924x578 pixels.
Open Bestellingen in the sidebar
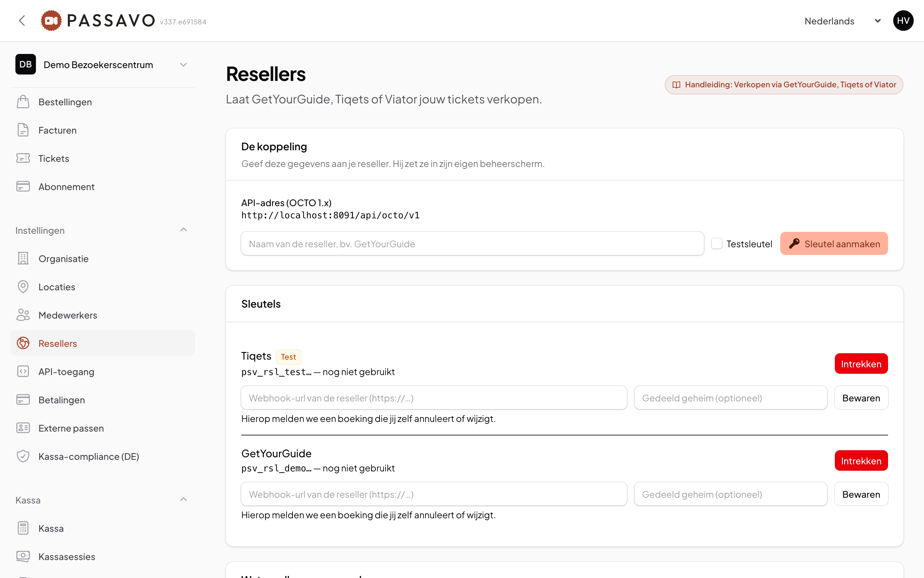(x=102, y=102)
